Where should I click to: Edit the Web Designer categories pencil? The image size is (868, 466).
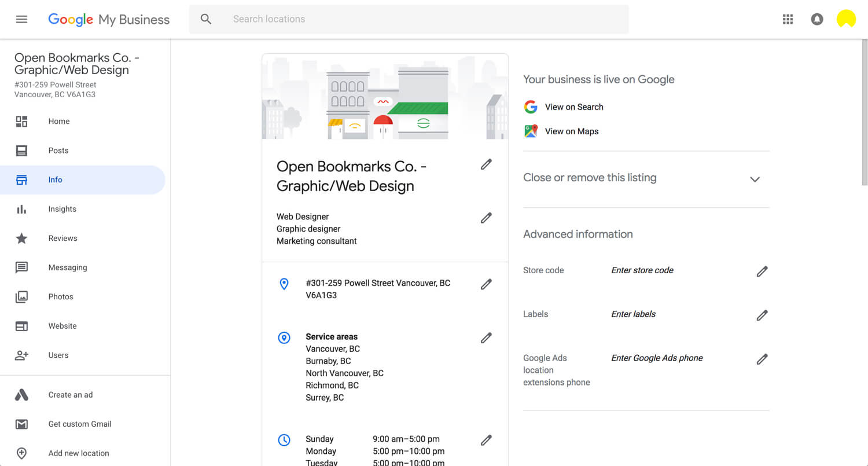click(x=486, y=218)
